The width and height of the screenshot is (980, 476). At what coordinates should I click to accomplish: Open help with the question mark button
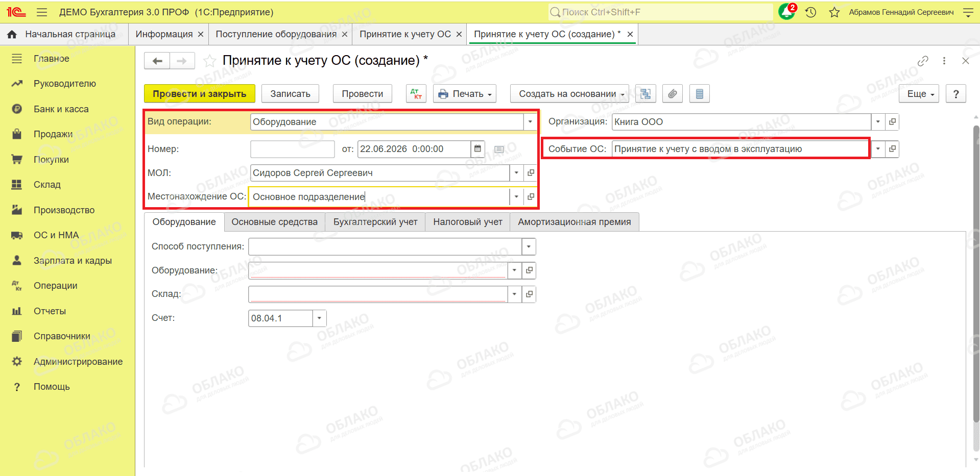(x=956, y=94)
